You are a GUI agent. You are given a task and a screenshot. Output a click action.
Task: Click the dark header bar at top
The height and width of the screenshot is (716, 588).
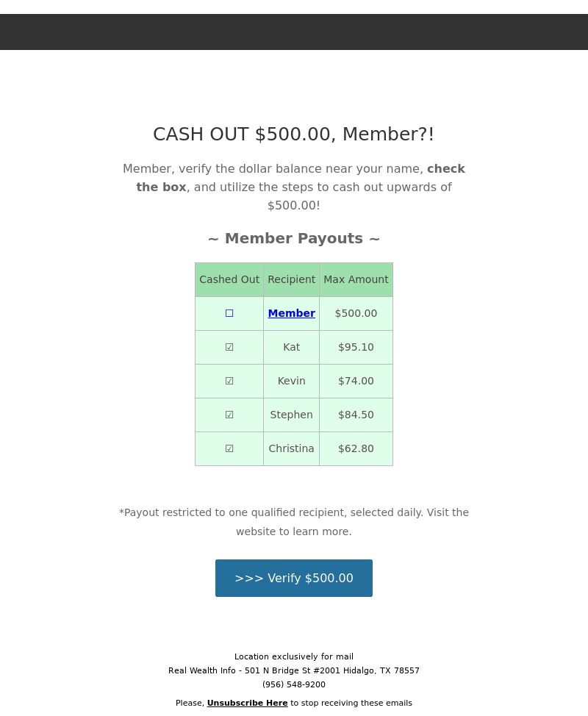[x=294, y=32]
